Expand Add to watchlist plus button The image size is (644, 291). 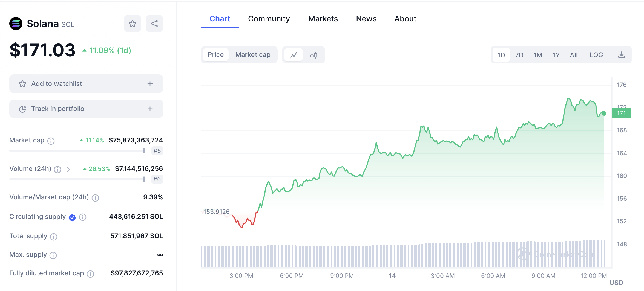tap(150, 84)
